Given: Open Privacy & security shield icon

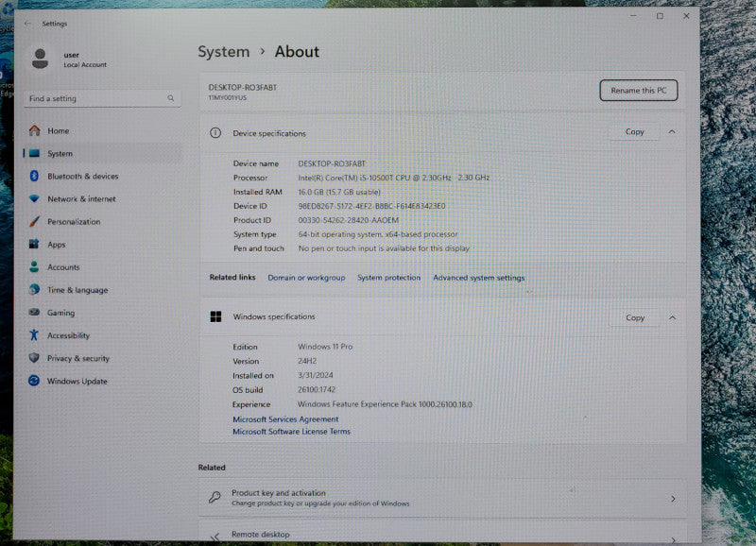Looking at the screenshot, I should point(34,358).
